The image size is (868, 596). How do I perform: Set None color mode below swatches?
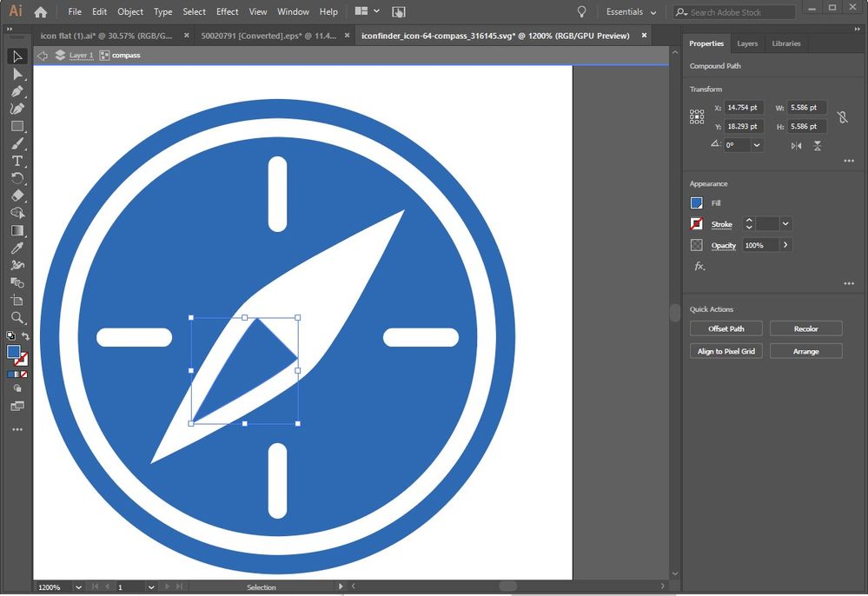coord(23,374)
